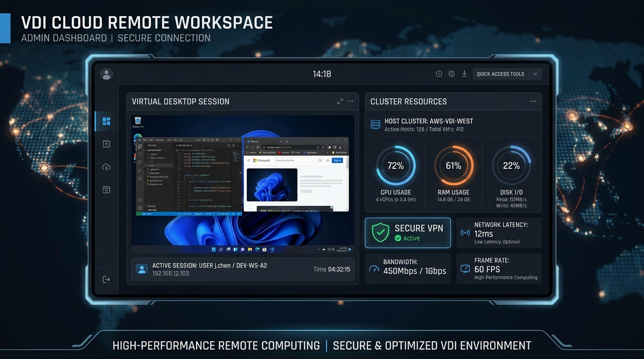Click the Secure VPN shield icon
Viewport: 644px width, 359px height.
[380, 232]
